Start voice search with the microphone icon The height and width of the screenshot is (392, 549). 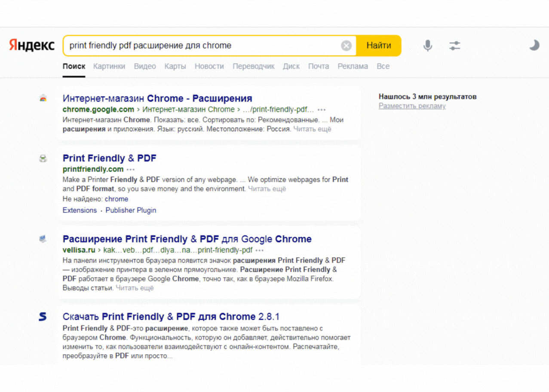coord(427,46)
